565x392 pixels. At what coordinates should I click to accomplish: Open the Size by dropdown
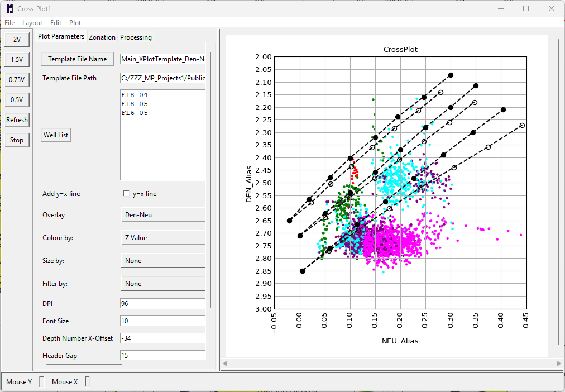pos(163,261)
